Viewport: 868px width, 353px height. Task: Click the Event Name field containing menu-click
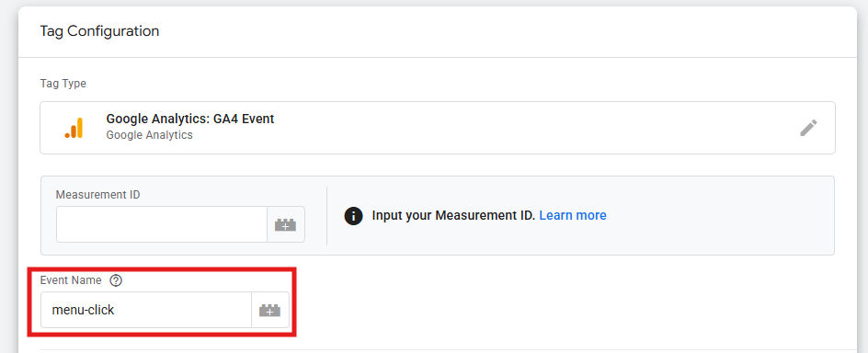tap(146, 310)
